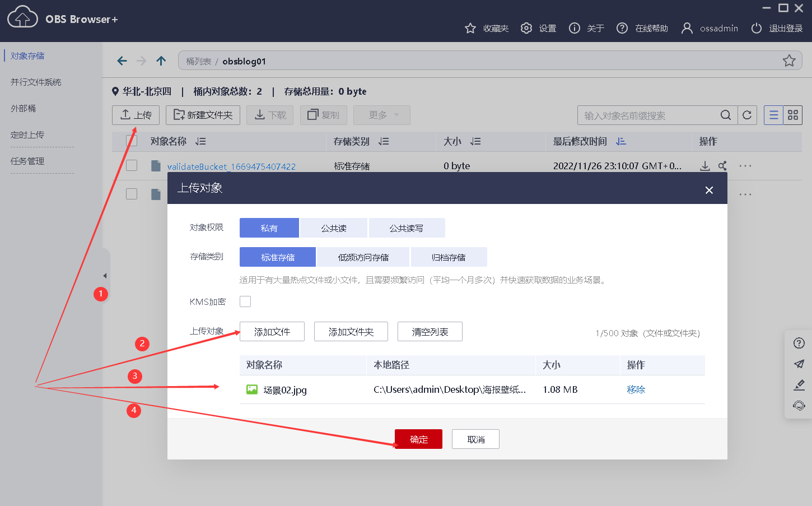Expand the 更多 dropdown menu
Image resolution: width=812 pixels, height=506 pixels.
(382, 115)
